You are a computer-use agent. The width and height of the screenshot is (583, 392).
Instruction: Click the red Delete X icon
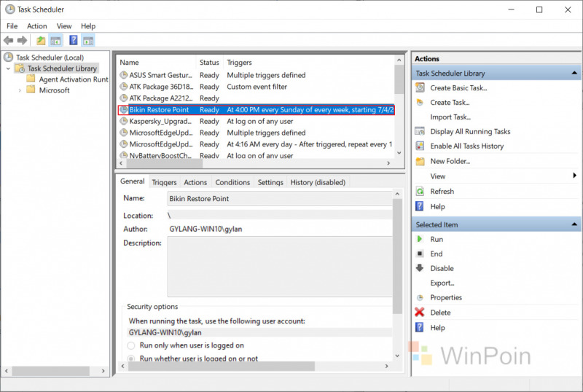pyautogui.click(x=420, y=313)
